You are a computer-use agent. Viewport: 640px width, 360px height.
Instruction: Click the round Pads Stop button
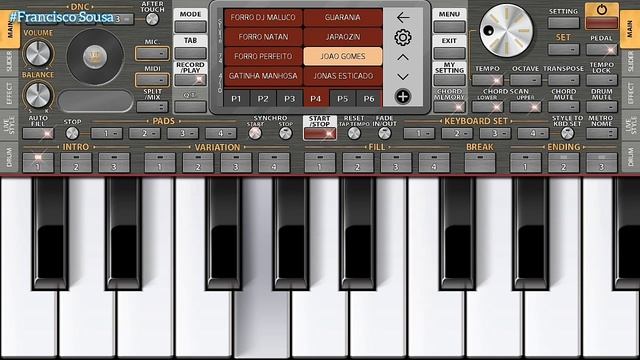click(72, 133)
